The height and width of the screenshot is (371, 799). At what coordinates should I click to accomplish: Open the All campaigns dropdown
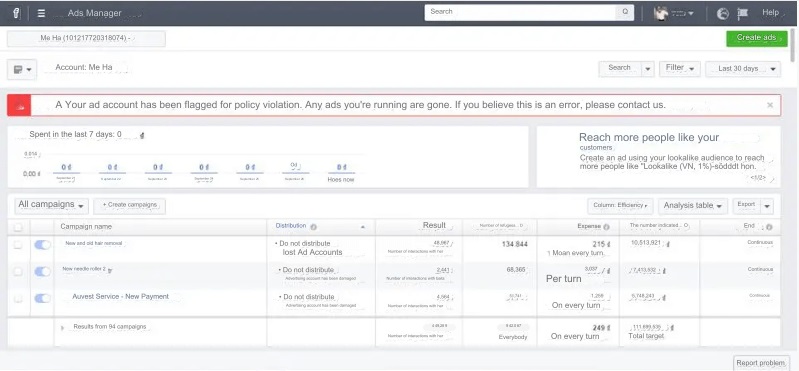[x=51, y=205]
